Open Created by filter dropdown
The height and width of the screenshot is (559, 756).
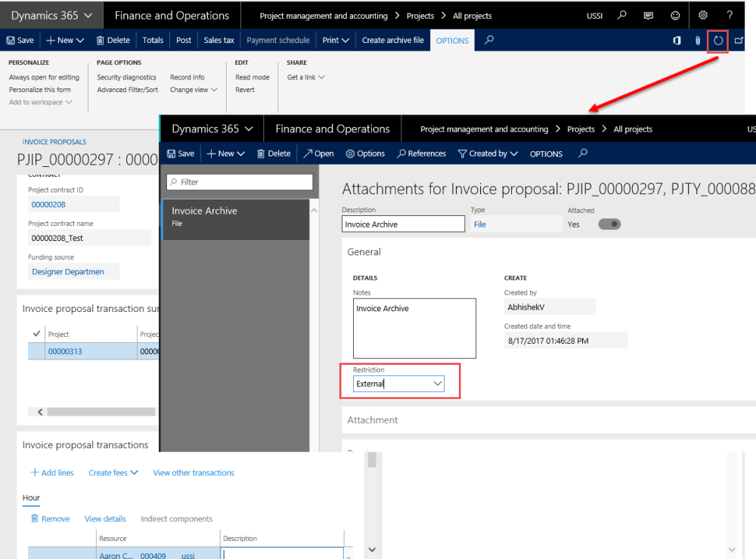pos(488,154)
